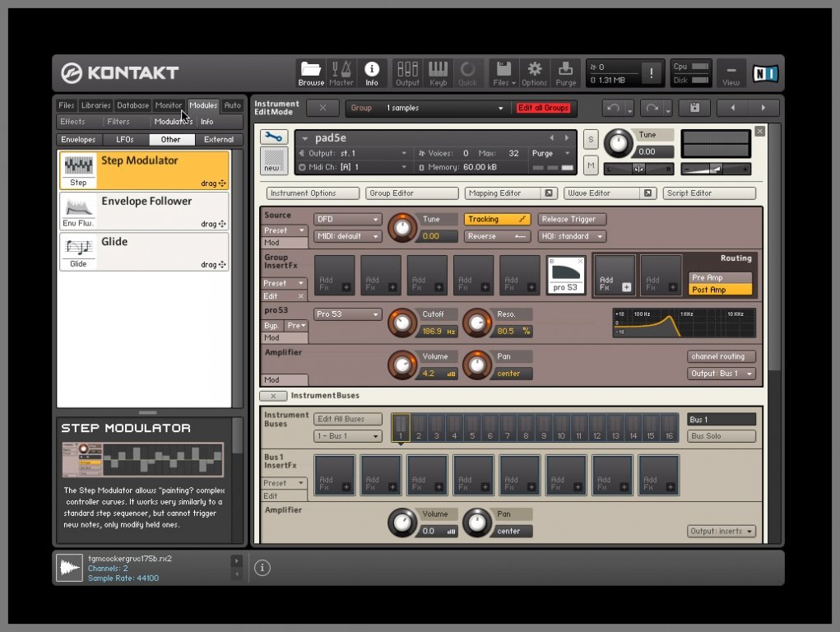Click the Purge toolbar icon

[566, 73]
